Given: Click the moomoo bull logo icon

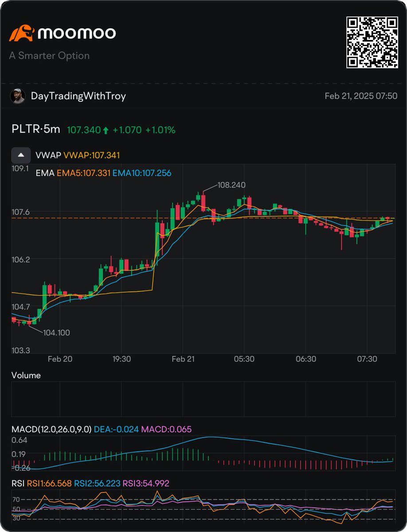Looking at the screenshot, I should point(21,34).
